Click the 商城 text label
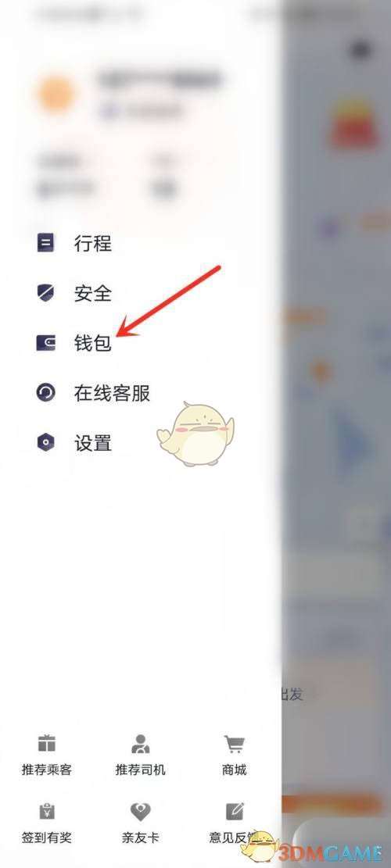The width and height of the screenshot is (391, 868). point(234,770)
